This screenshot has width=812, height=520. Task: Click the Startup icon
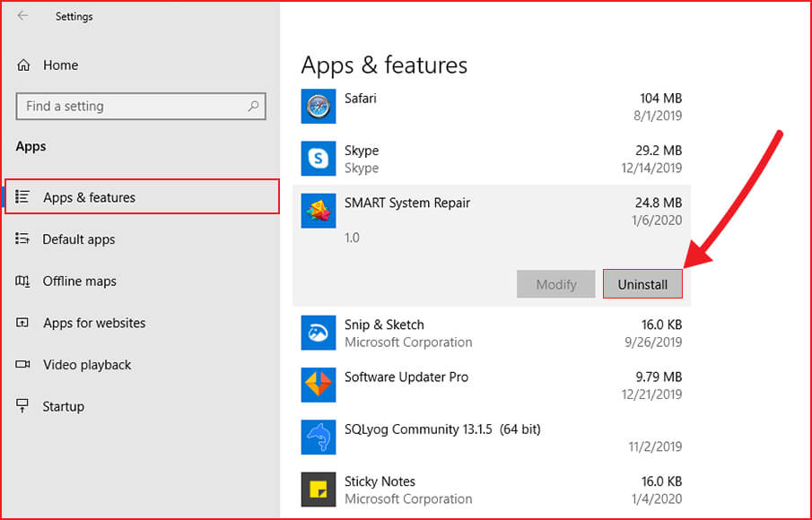pos(22,406)
